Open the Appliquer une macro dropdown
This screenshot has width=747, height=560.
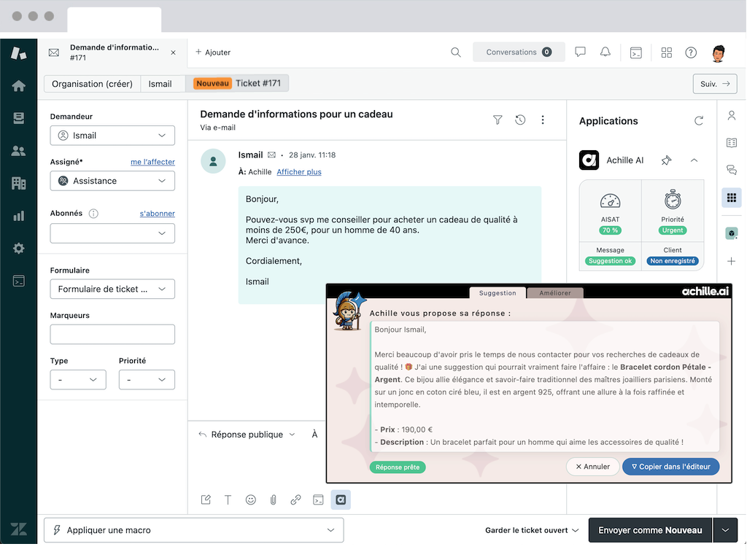[x=193, y=530]
